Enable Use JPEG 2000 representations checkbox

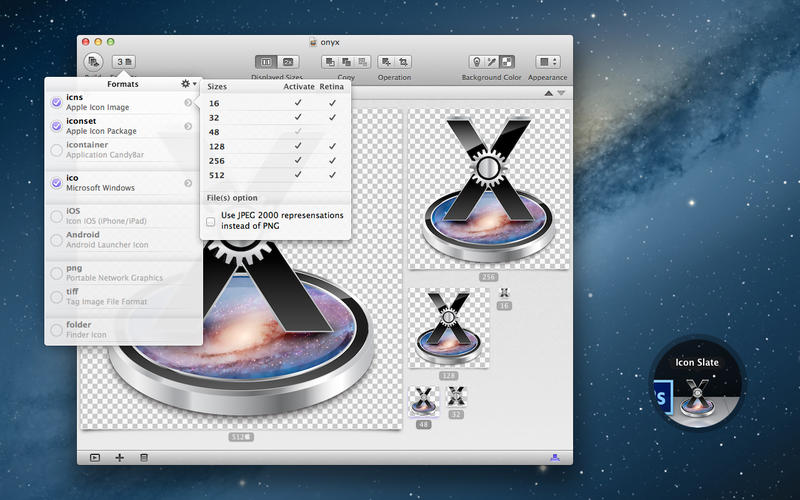211,221
